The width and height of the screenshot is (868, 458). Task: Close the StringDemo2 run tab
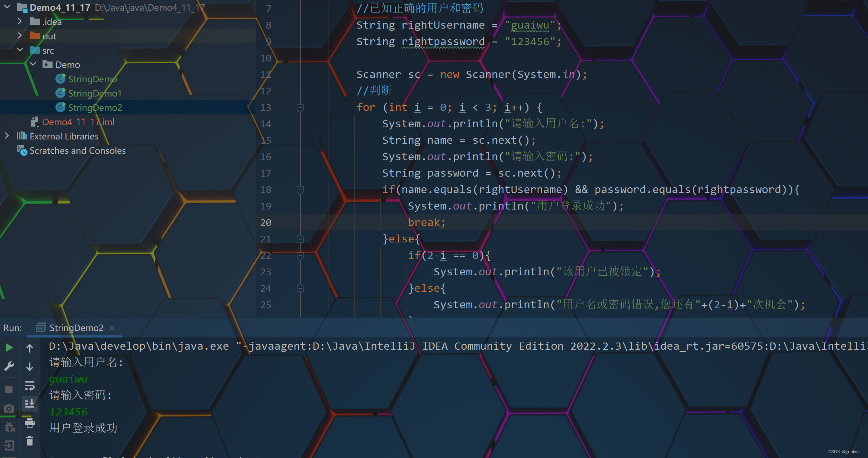112,328
